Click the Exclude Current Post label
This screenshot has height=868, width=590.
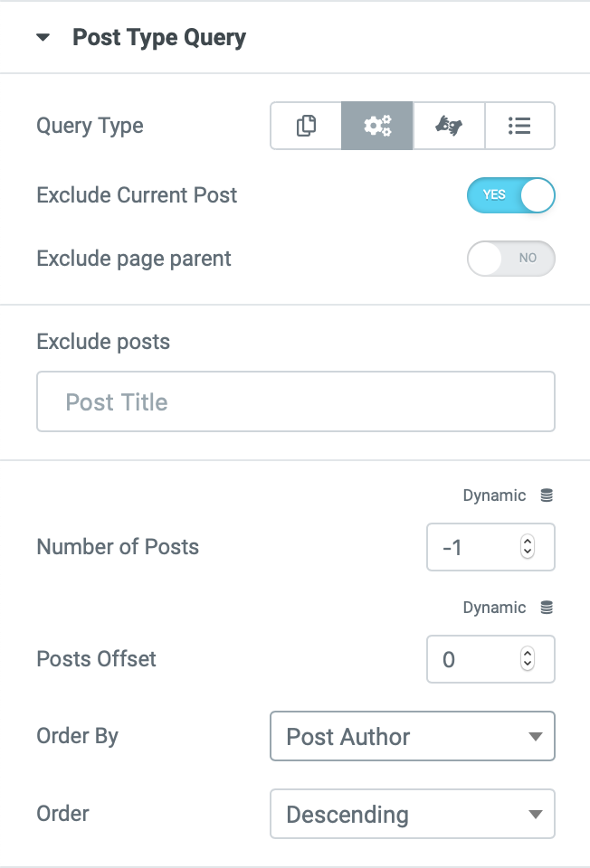pos(137,195)
